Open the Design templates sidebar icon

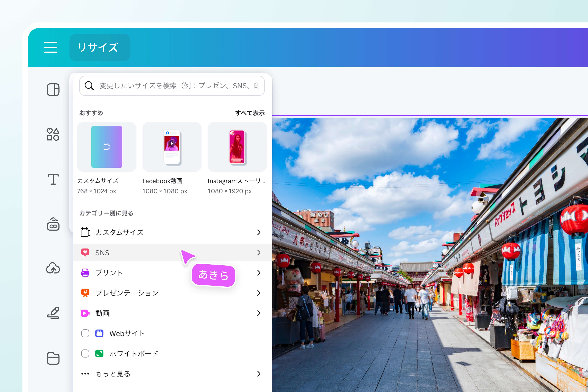(x=53, y=90)
